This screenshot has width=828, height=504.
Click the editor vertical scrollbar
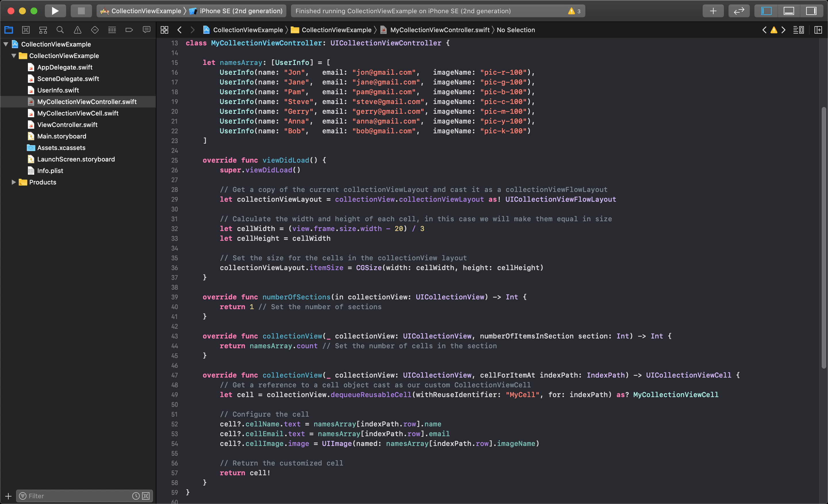click(824, 237)
